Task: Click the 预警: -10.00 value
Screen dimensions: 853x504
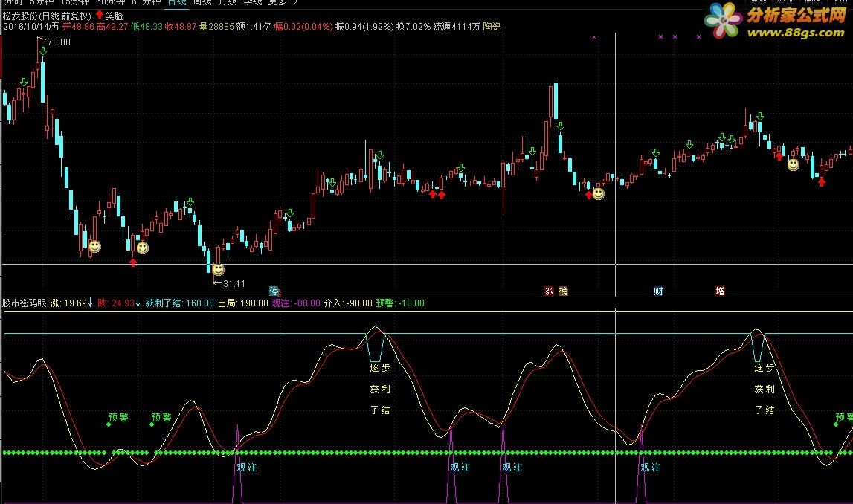Action: [400, 303]
